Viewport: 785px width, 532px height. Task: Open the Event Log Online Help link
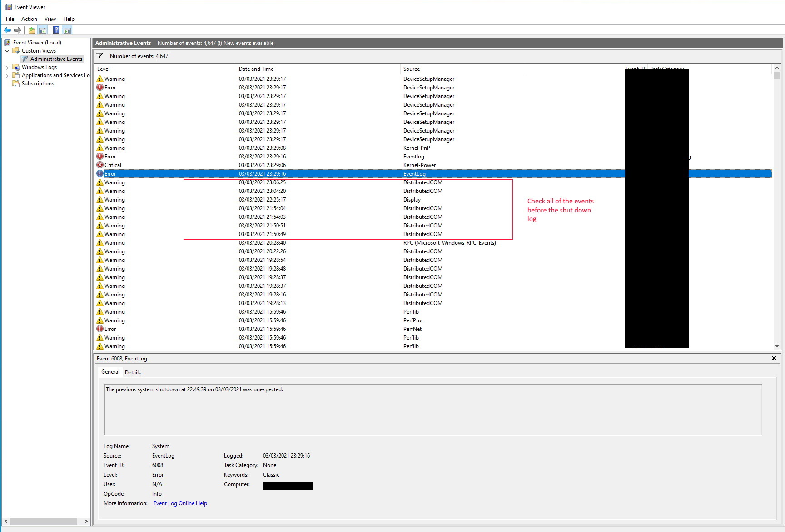tap(180, 503)
